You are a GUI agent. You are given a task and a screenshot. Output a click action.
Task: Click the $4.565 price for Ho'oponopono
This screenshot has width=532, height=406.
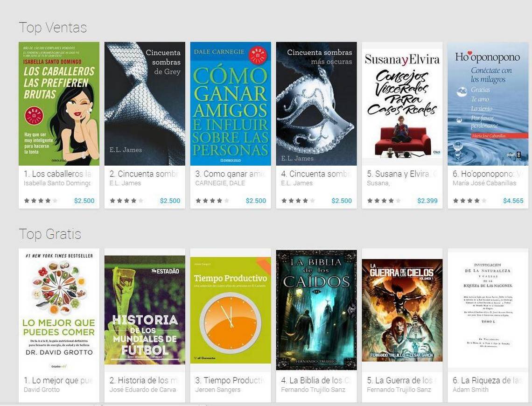(513, 201)
